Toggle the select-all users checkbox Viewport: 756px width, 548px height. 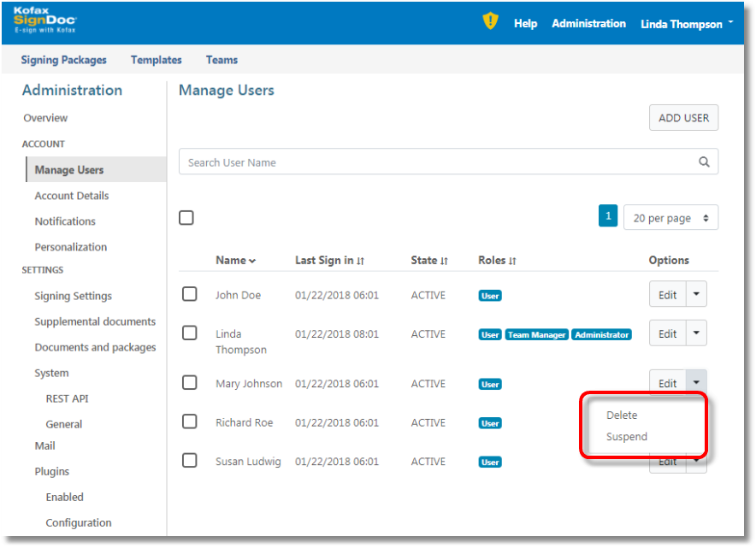(x=186, y=218)
